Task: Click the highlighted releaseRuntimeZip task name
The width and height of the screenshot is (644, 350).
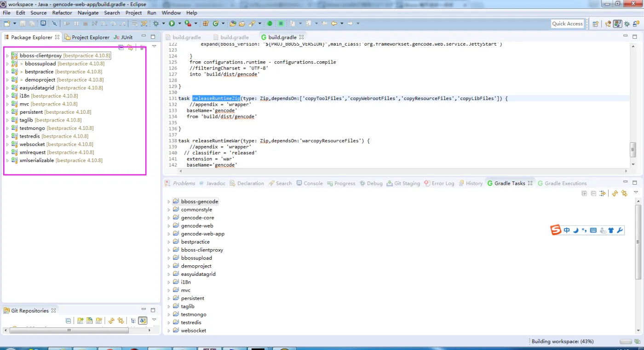Action: click(216, 99)
